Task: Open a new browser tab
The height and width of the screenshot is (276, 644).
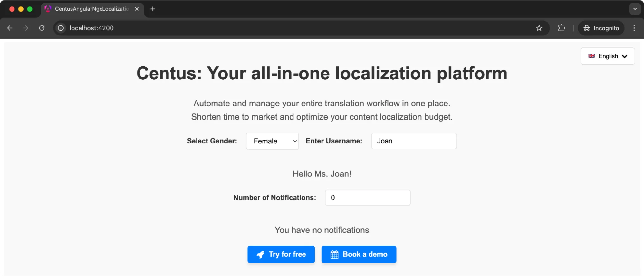Action: (153, 9)
